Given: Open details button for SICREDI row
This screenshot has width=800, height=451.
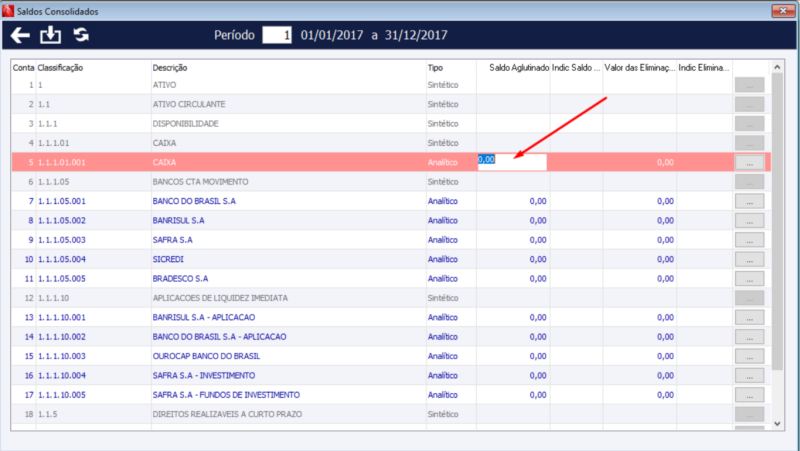Looking at the screenshot, I should [749, 260].
